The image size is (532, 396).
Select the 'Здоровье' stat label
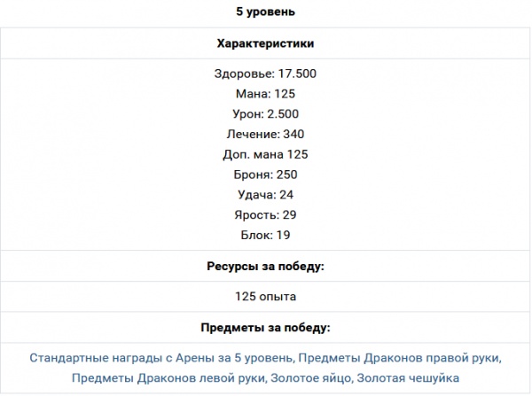tap(243, 73)
